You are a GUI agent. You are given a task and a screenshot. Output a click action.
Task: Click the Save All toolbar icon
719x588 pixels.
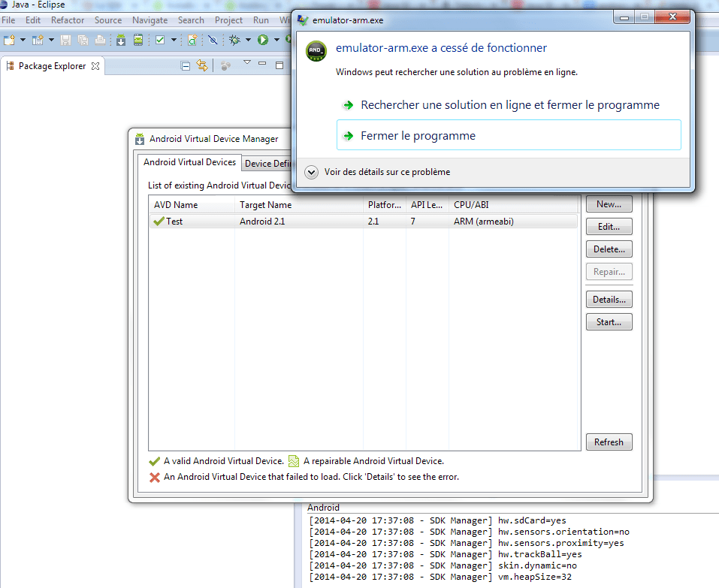[83, 40]
